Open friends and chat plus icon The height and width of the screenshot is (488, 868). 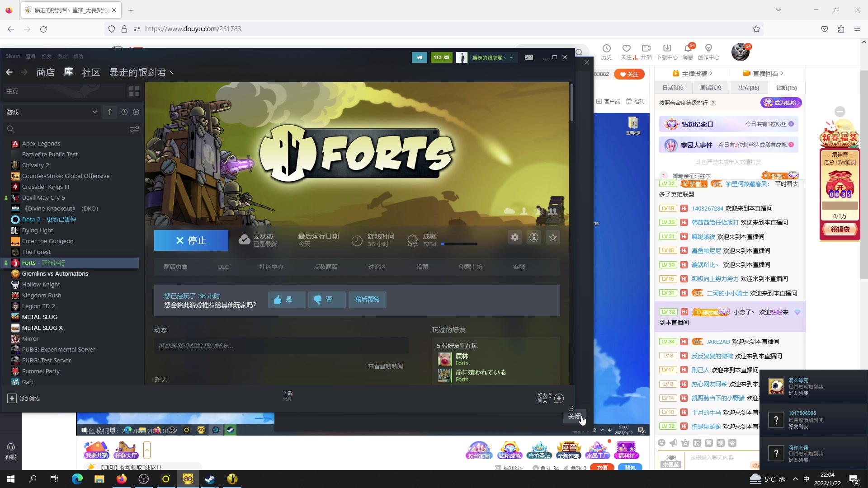[x=559, y=398]
